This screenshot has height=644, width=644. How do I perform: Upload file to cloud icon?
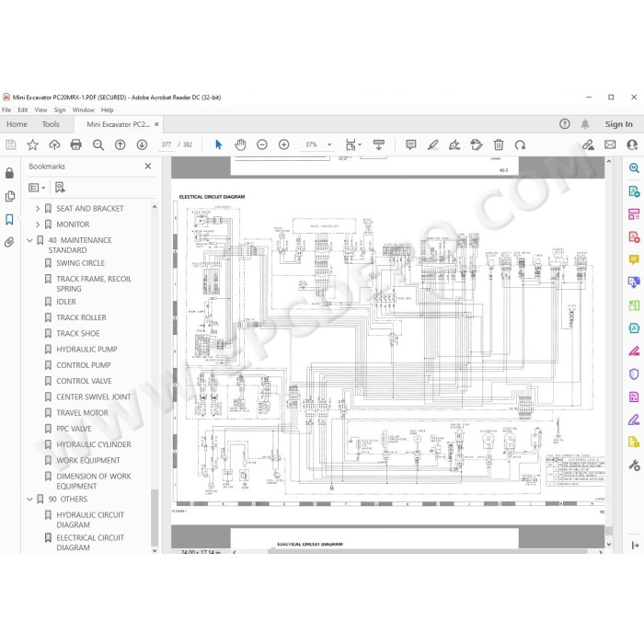tap(54, 144)
